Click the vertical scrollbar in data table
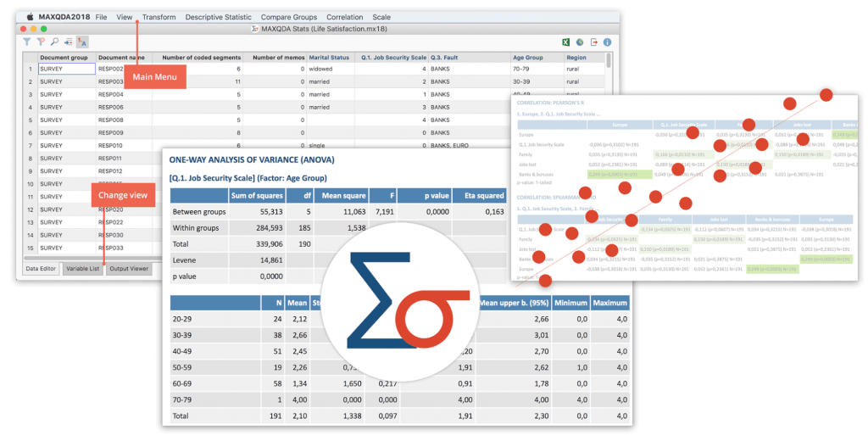The image size is (868, 441). [608, 61]
